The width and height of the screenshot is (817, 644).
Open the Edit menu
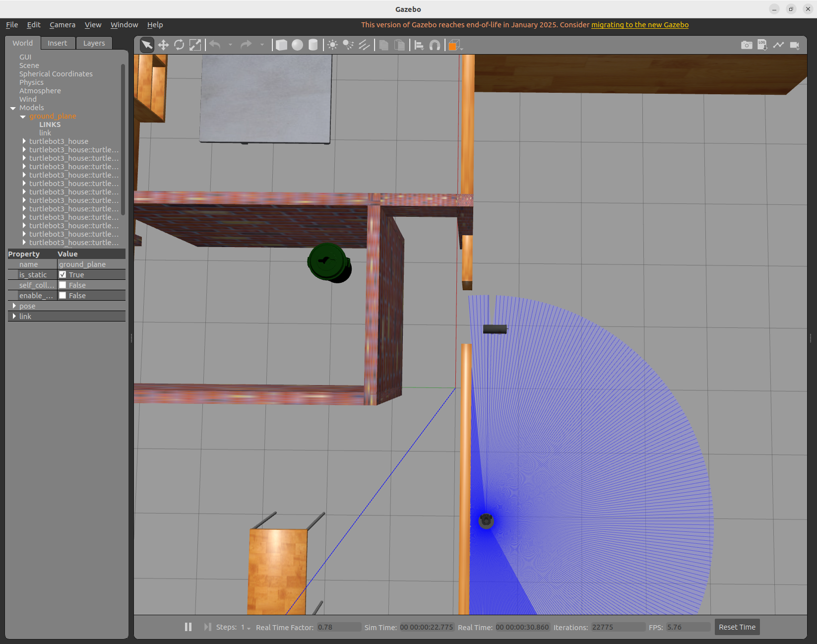tap(34, 25)
